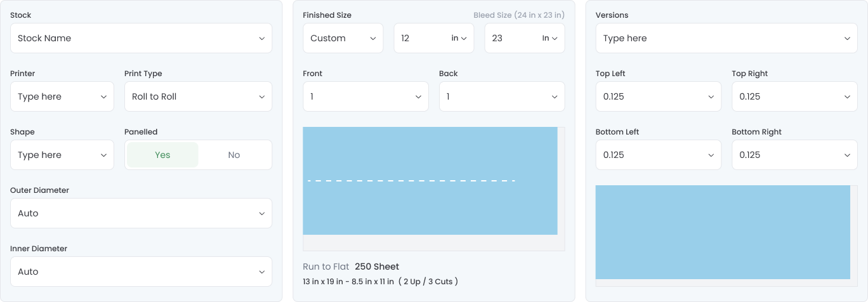
Task: Click the Top Right chevron icon
Action: 847,97
